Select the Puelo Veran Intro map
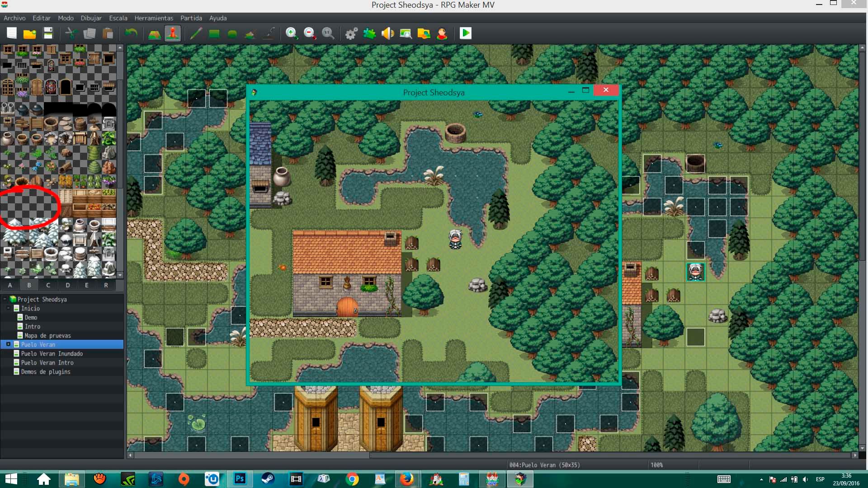The image size is (868, 488). pyautogui.click(x=47, y=363)
